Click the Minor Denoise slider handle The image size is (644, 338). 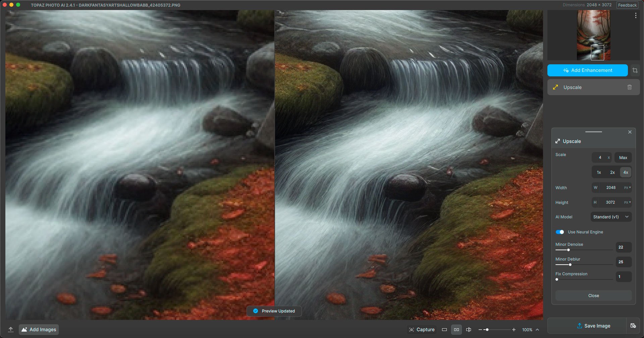pyautogui.click(x=568, y=250)
